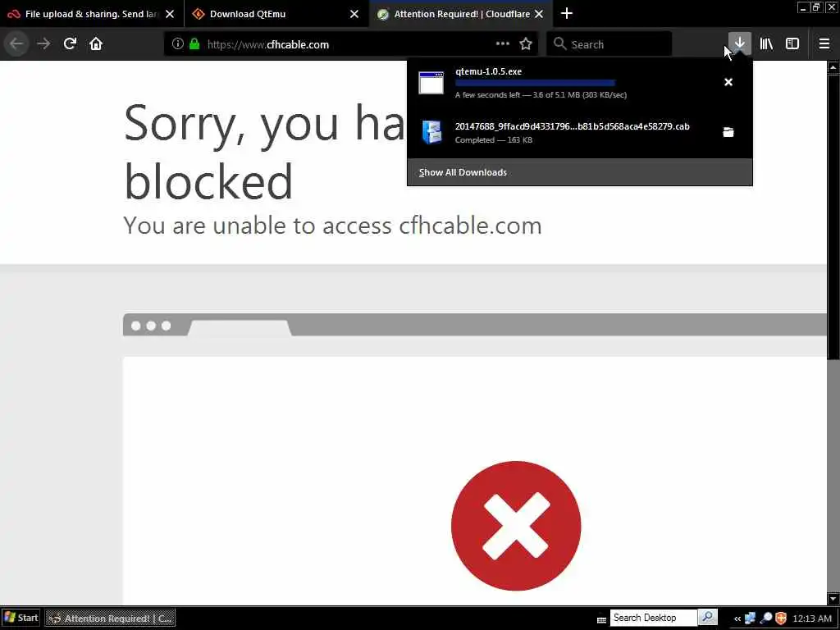
Task: Open the Firefox hamburger menu
Action: (824, 44)
